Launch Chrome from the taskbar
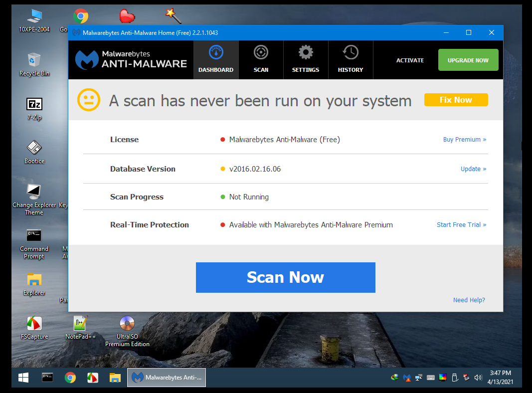This screenshot has width=532, height=393. 70,378
